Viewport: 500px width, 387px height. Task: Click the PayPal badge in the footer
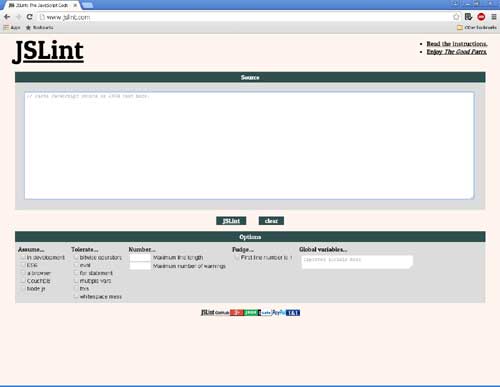pos(279,313)
